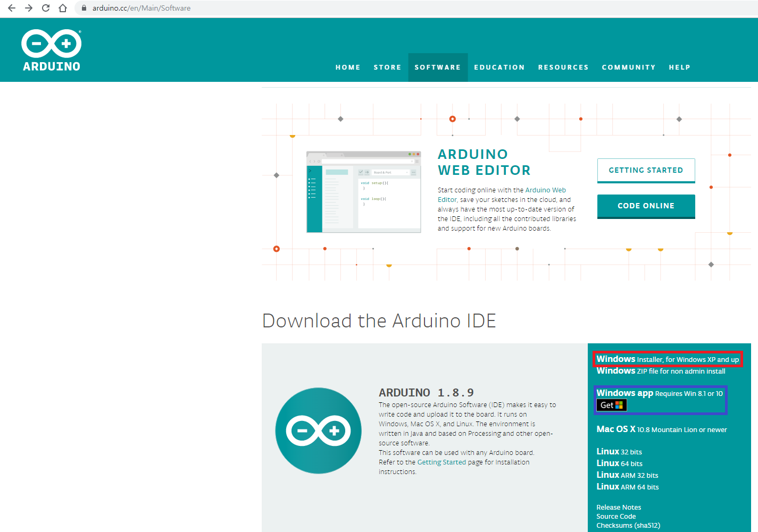The width and height of the screenshot is (758, 532).
Task: Reload the page with the refresh icon
Action: [x=46, y=8]
